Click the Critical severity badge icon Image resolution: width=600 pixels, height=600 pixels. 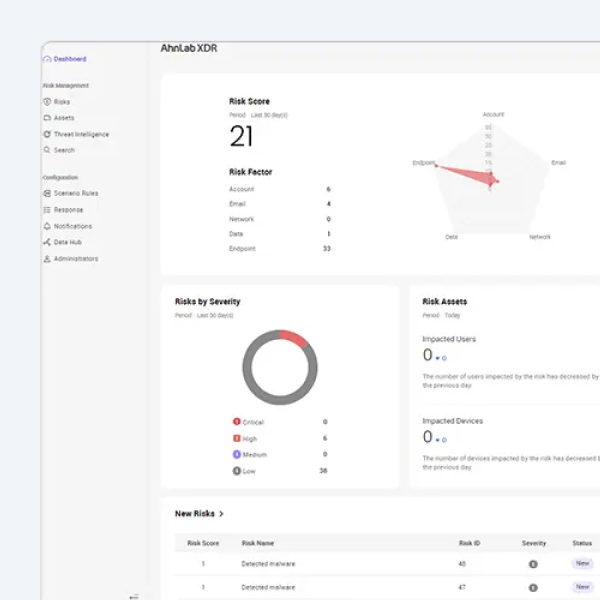click(236, 422)
